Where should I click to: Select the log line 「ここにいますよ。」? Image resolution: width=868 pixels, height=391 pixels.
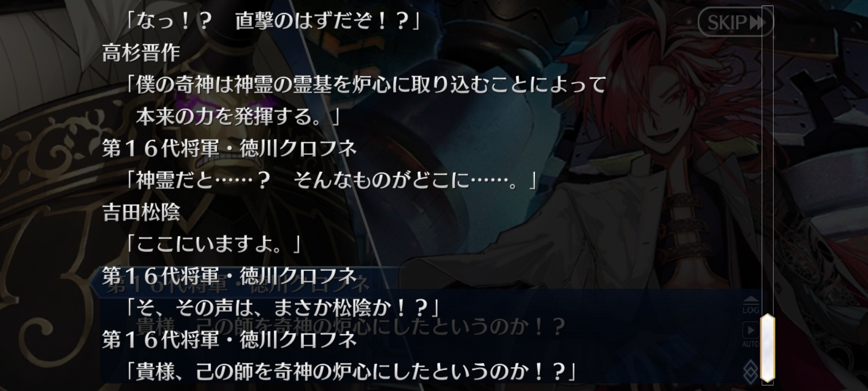click(213, 244)
